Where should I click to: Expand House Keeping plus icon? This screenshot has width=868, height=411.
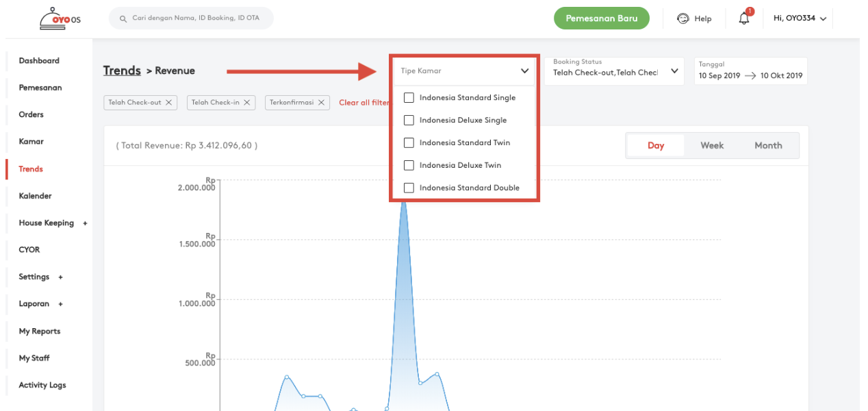(85, 223)
